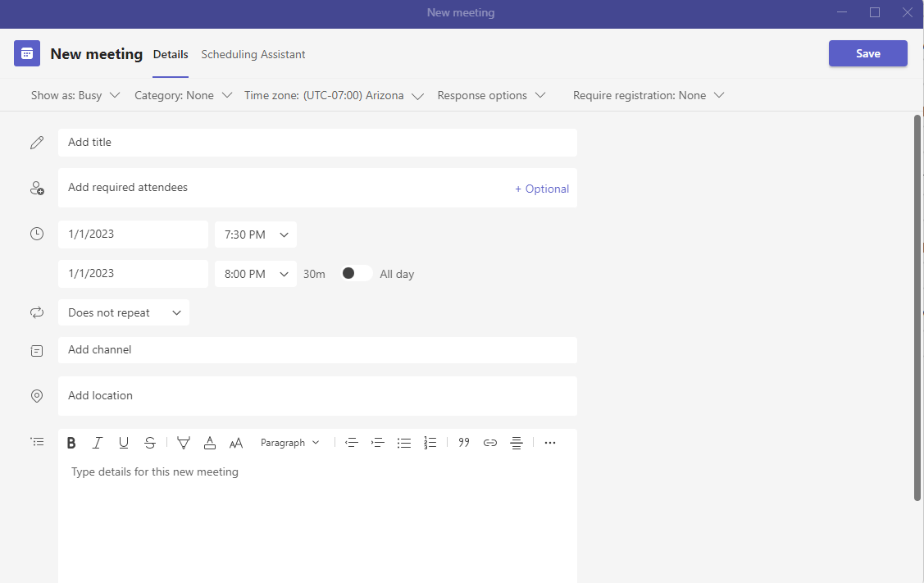Click the italic formatting icon
This screenshot has height=583, width=924.
point(98,443)
